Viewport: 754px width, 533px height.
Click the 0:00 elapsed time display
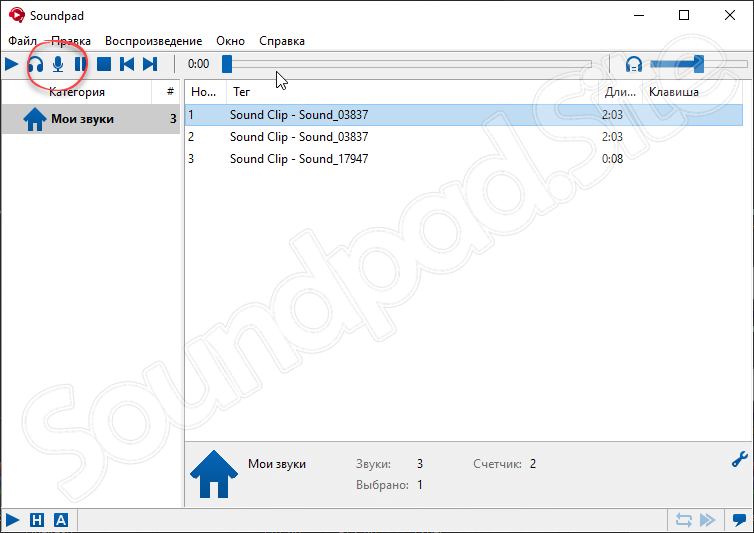(x=198, y=64)
